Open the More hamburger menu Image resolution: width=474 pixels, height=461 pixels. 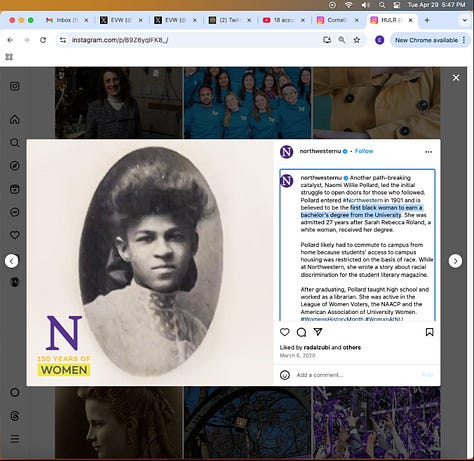15,439
